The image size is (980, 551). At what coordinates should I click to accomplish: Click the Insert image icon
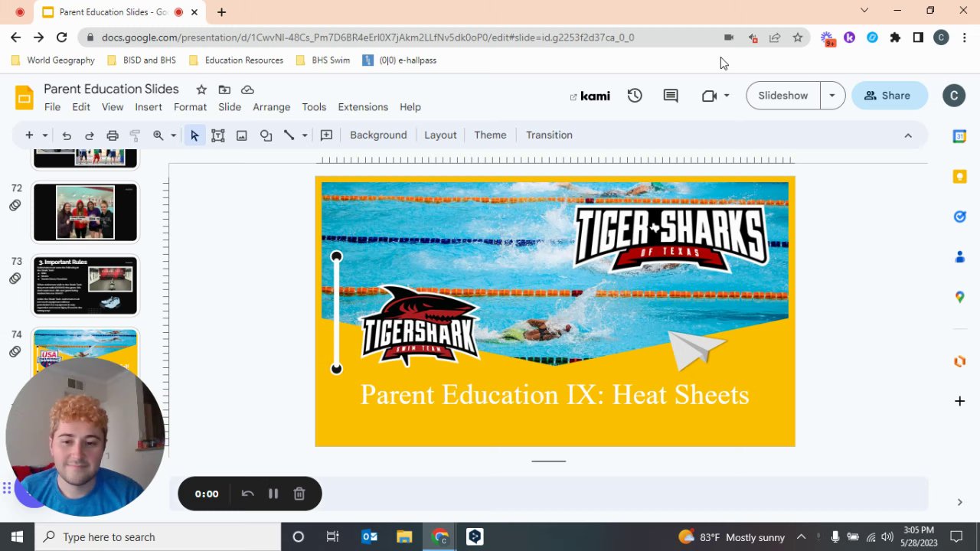pyautogui.click(x=242, y=135)
